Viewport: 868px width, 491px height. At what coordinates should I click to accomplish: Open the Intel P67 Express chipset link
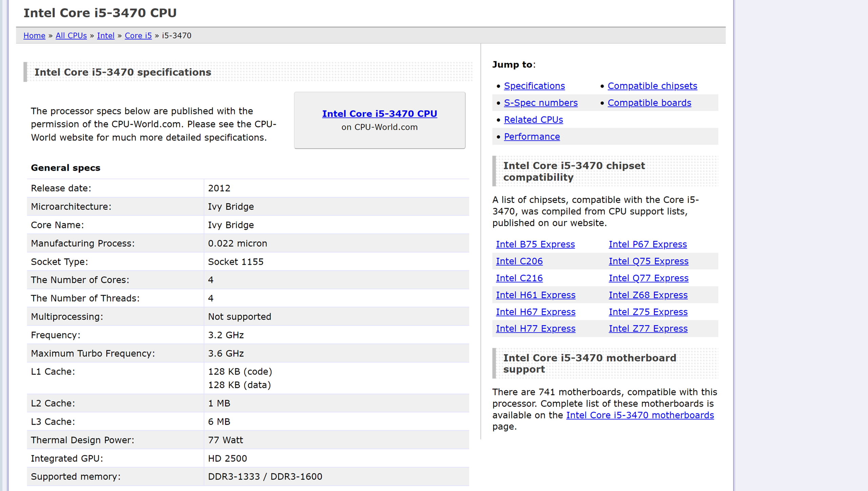648,244
